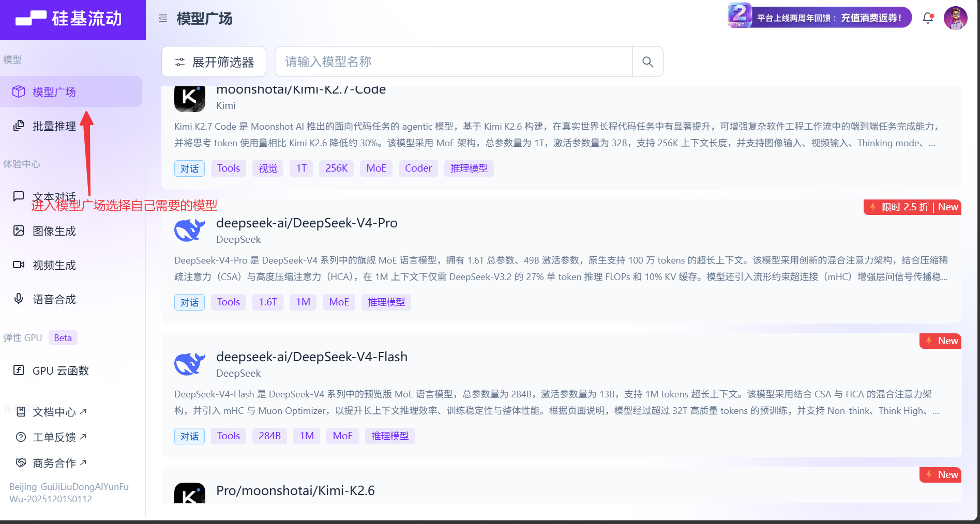The height and width of the screenshot is (524, 980).
Task: Click the Kimi vendor name under Kimi-K2.7-Code
Action: coord(226,105)
